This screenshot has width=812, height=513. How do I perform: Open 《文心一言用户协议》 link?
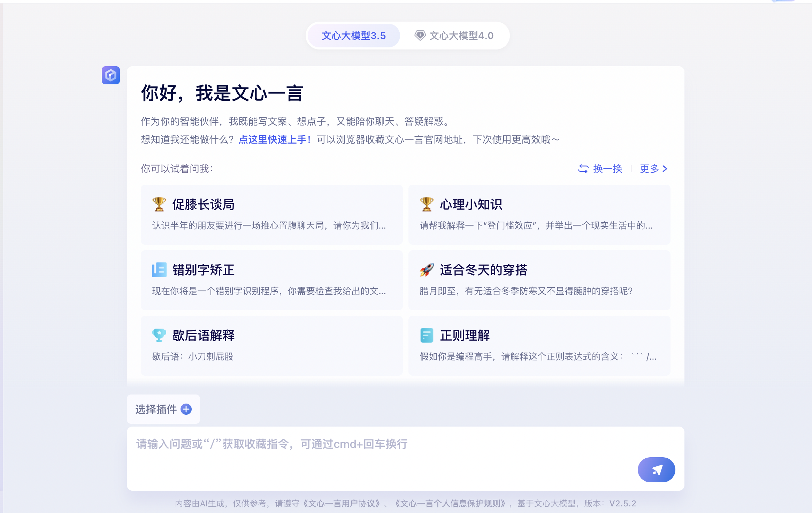point(342,504)
